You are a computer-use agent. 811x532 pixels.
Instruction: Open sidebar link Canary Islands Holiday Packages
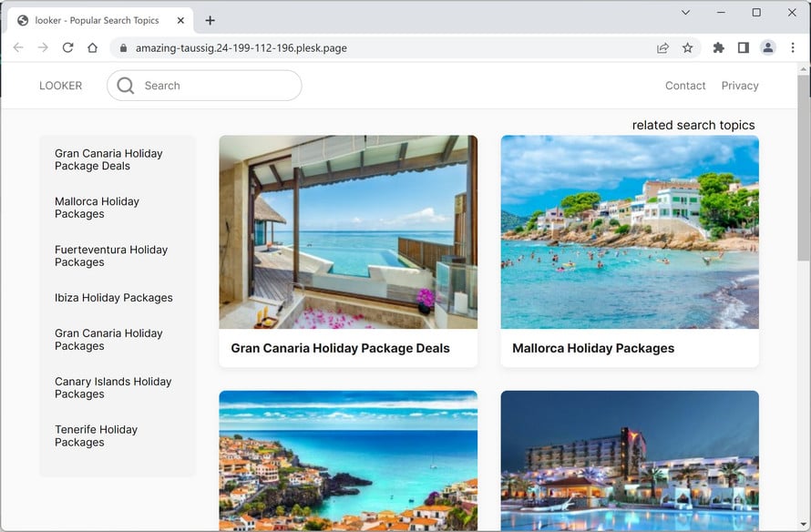pyautogui.click(x=113, y=388)
